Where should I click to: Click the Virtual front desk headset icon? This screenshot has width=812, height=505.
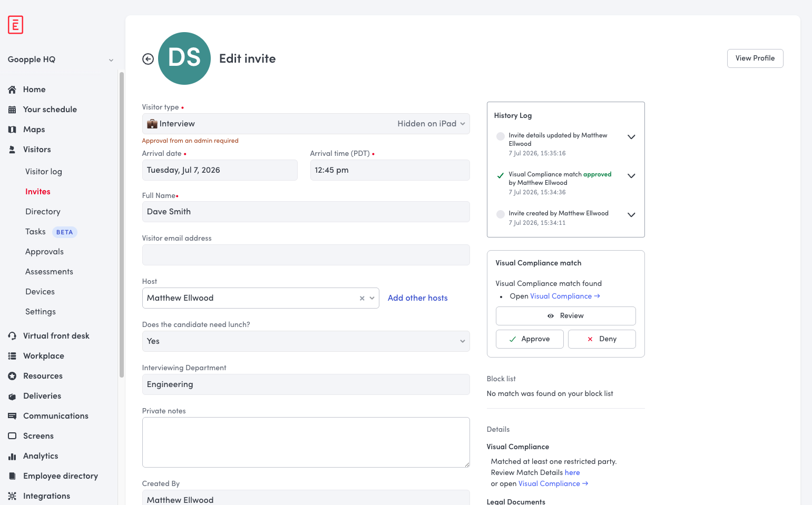coord(12,336)
